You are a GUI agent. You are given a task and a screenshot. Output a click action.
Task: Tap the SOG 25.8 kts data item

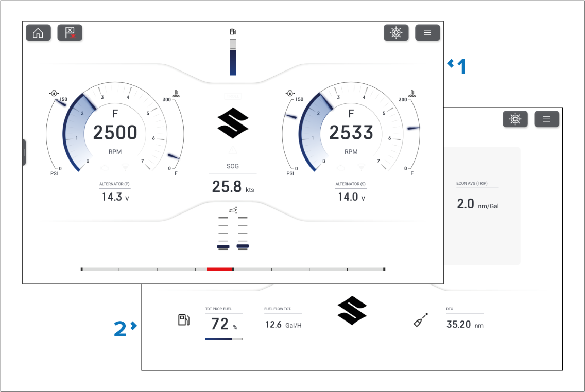pyautogui.click(x=233, y=185)
